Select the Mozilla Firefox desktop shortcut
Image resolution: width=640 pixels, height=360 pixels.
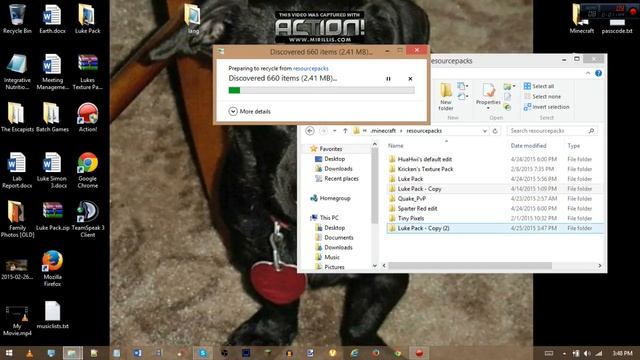pyautogui.click(x=52, y=269)
